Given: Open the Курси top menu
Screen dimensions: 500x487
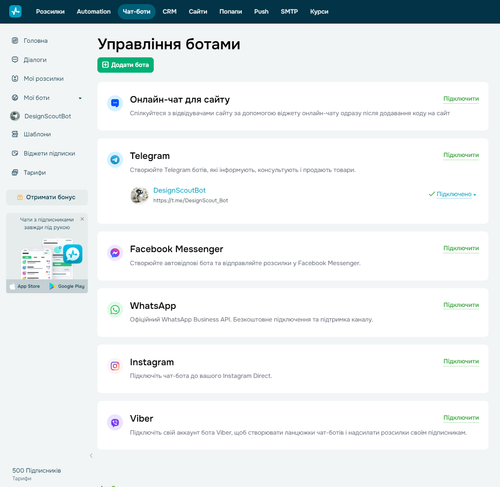Looking at the screenshot, I should tap(319, 12).
